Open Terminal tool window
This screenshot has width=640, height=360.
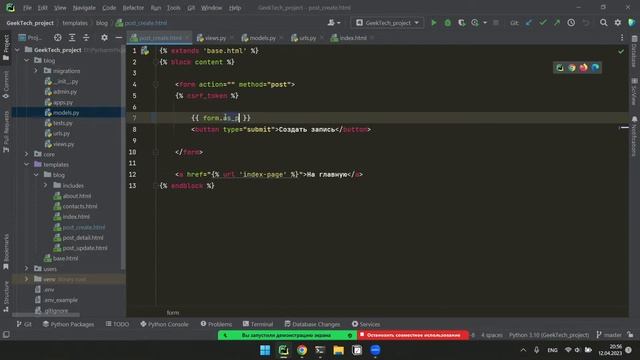pyautogui.click(x=258, y=324)
